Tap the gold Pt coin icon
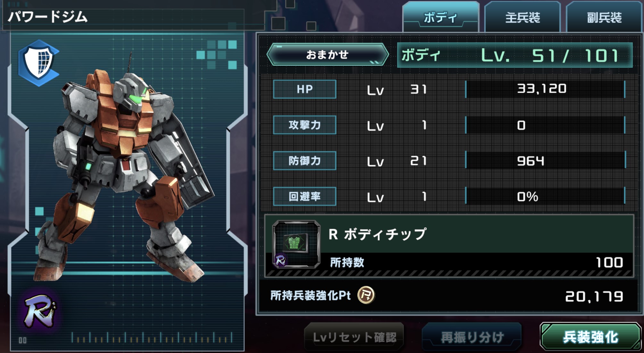The height and width of the screenshot is (353, 644). coord(366,295)
